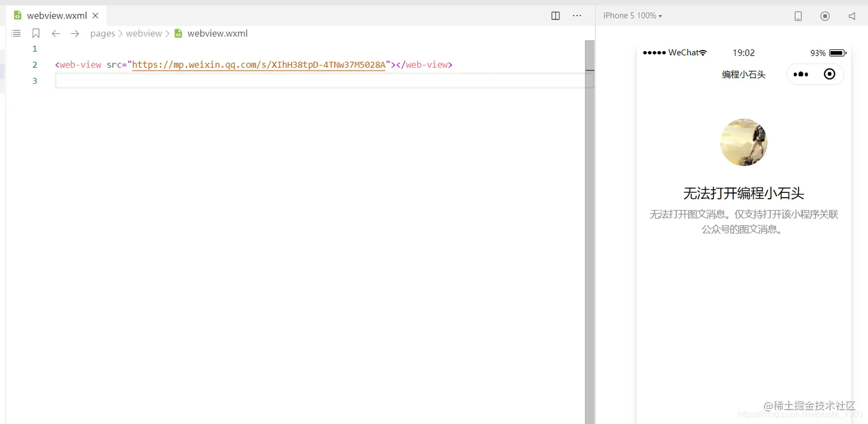Toggle the simulator phone device icon
868x424 pixels.
point(798,16)
